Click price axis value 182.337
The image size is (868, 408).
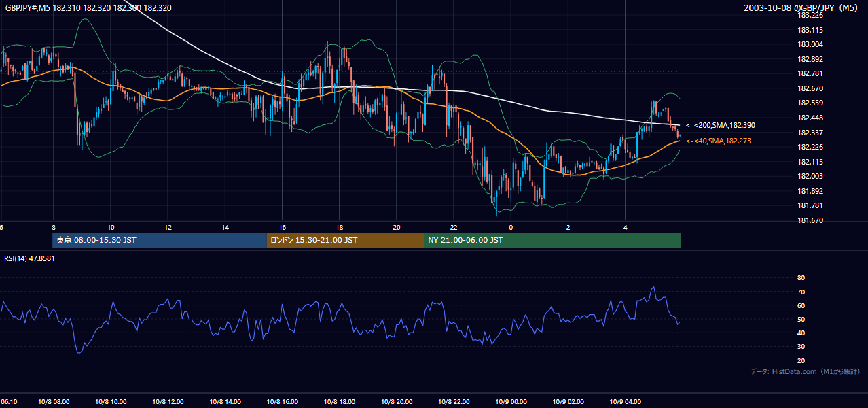click(x=810, y=133)
